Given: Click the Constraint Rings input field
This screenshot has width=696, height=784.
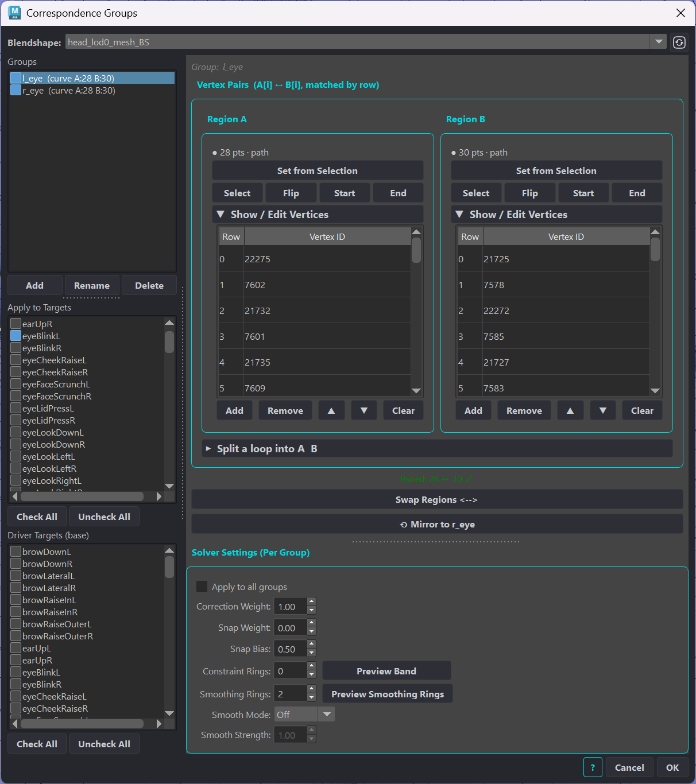Looking at the screenshot, I should [291, 671].
